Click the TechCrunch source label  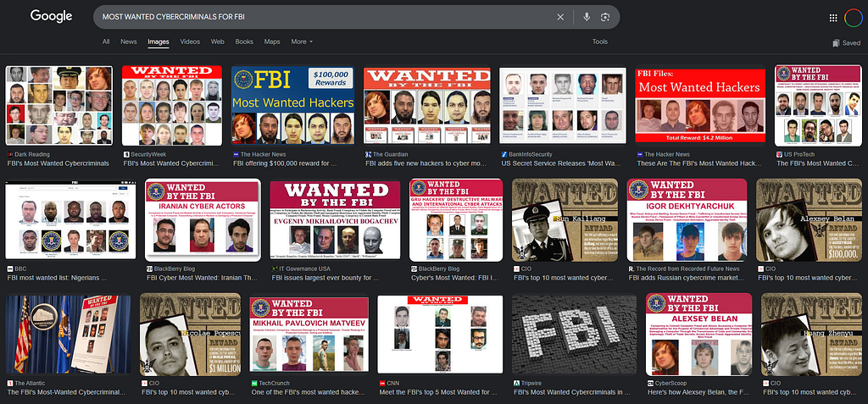click(x=275, y=383)
